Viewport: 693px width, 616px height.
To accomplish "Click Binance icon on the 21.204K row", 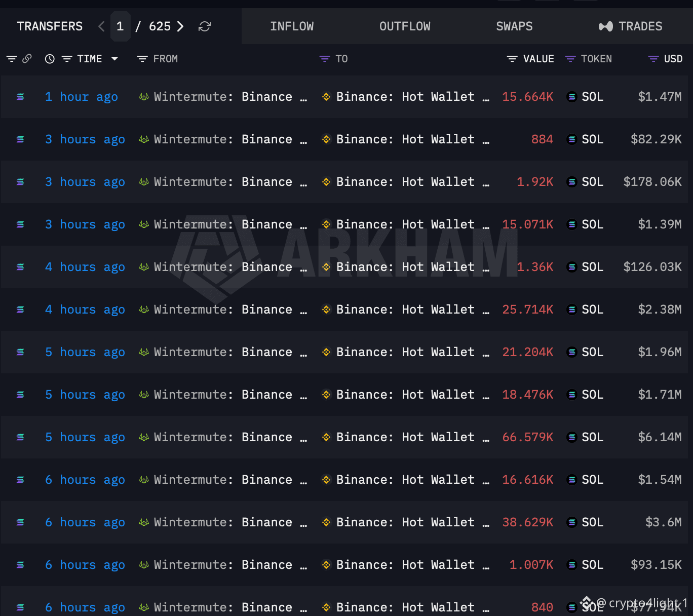I will tap(326, 352).
